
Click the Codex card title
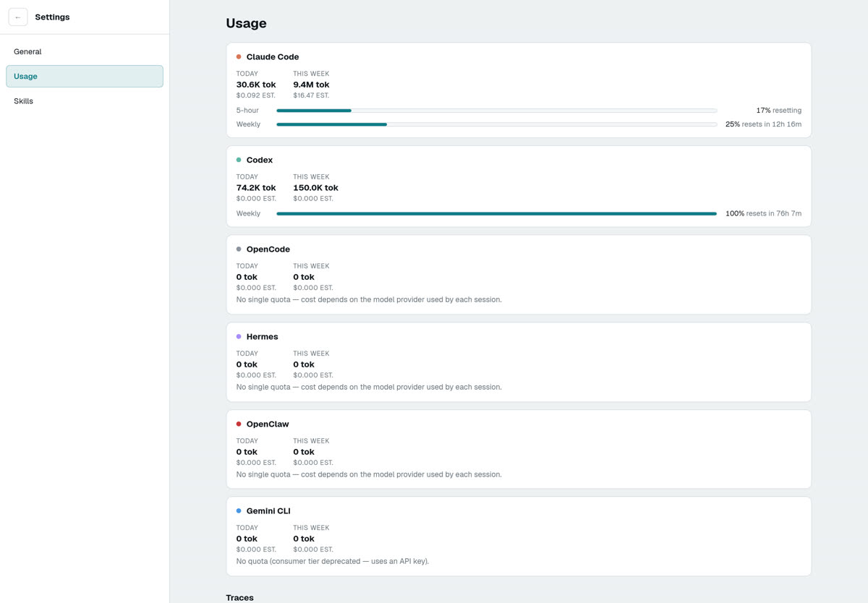pos(260,160)
